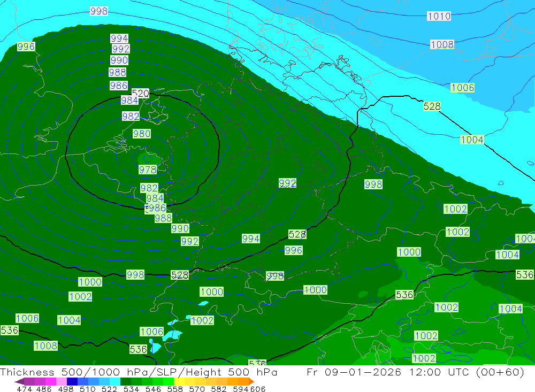Viewport: 535px width, 392px height.
Task: Select the UTC text in the caption
Action: [458, 372]
